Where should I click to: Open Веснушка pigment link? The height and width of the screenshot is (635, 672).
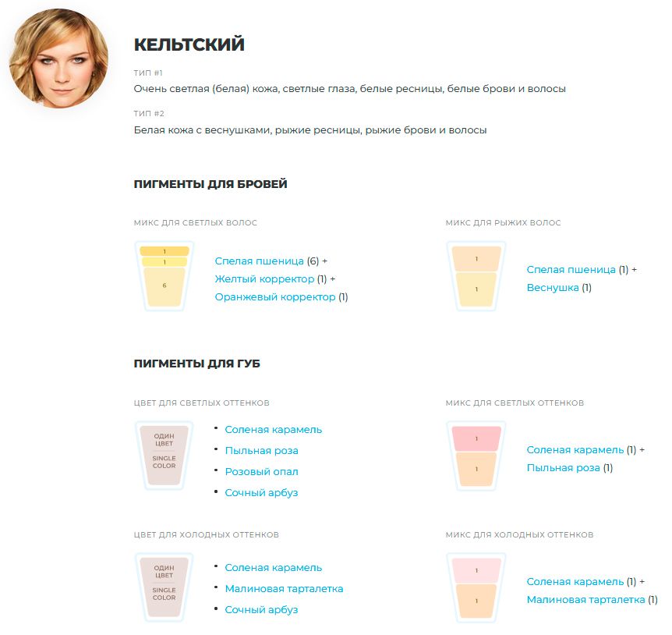[553, 288]
